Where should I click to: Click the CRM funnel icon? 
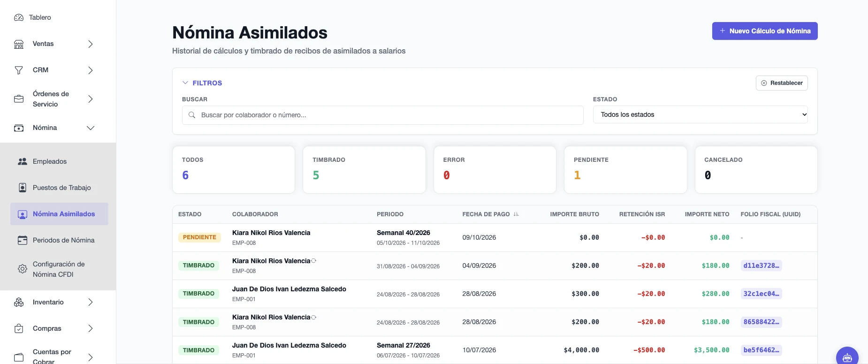(19, 70)
